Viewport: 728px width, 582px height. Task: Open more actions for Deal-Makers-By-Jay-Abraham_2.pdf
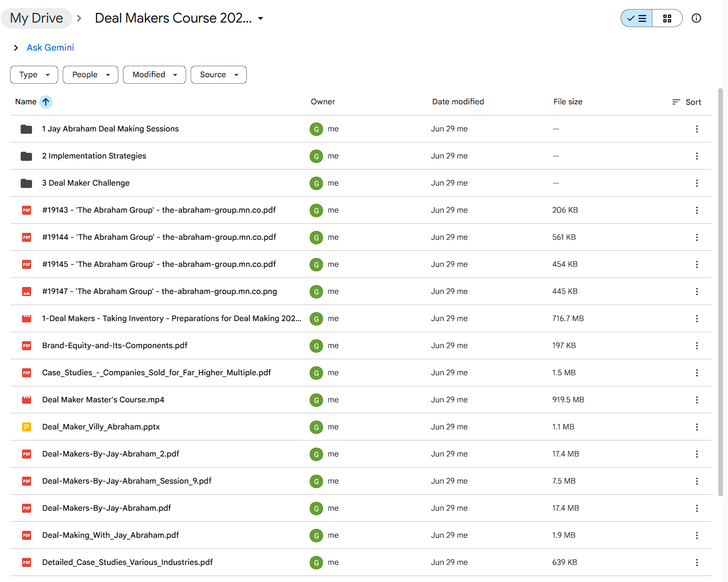coord(697,454)
